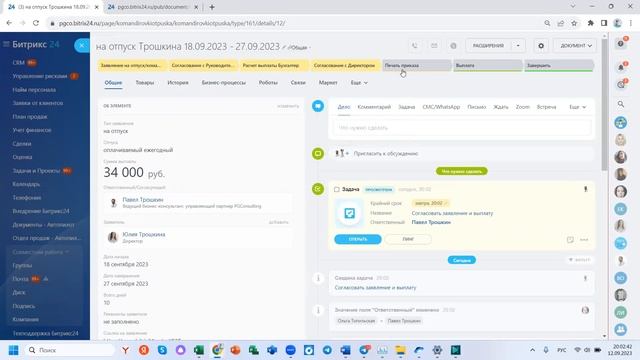
Task: Click the envelope email icon in header
Action: (x=434, y=46)
